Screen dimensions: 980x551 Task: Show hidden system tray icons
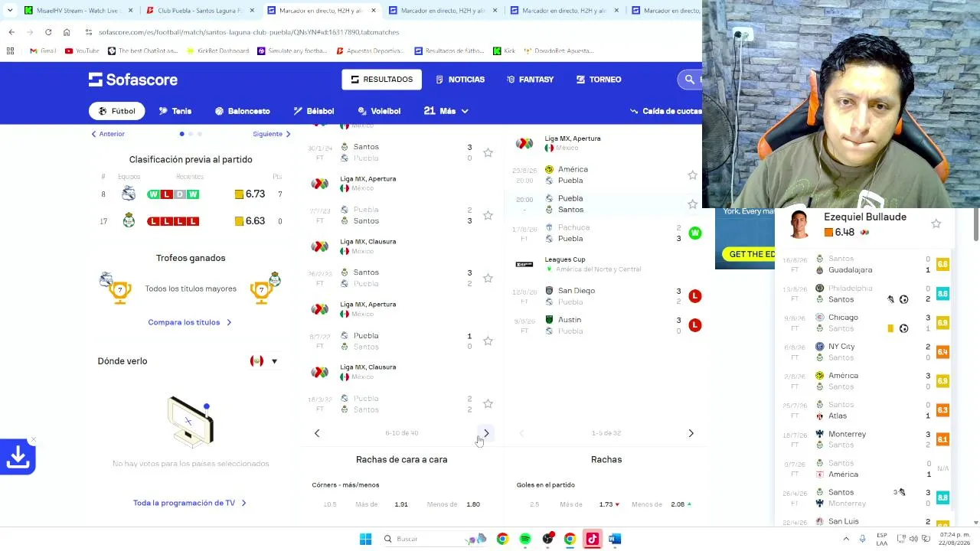[846, 539]
